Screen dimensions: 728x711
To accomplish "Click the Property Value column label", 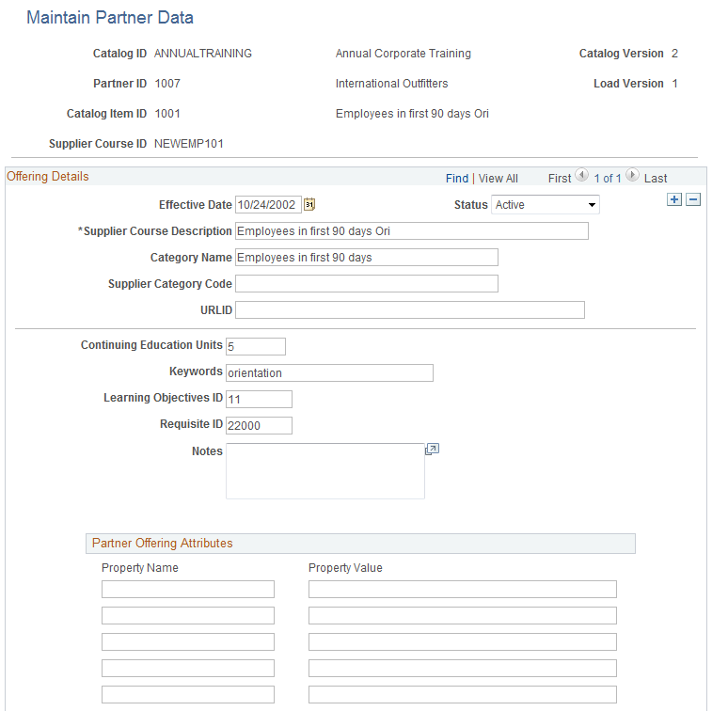I will tap(345, 568).
